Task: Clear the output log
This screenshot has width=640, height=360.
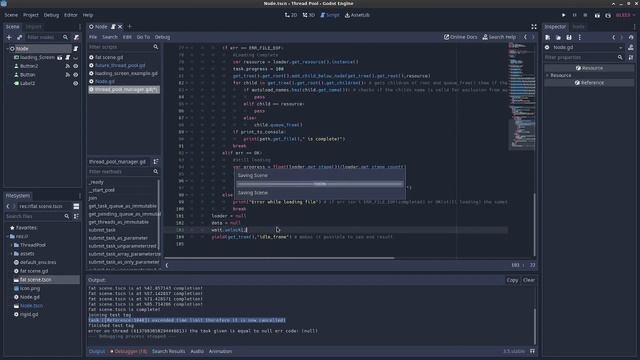Action: pos(529,280)
